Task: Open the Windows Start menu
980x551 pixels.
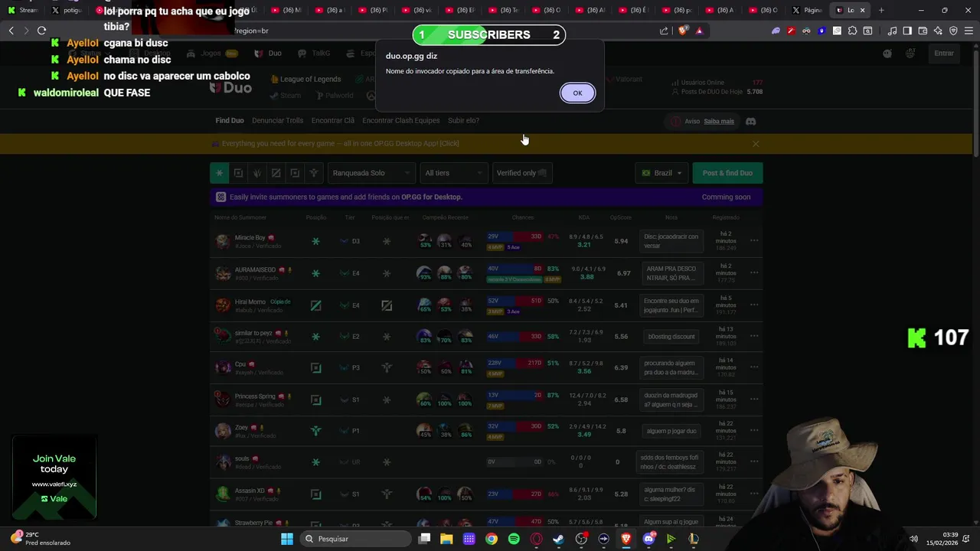Action: [x=286, y=539]
